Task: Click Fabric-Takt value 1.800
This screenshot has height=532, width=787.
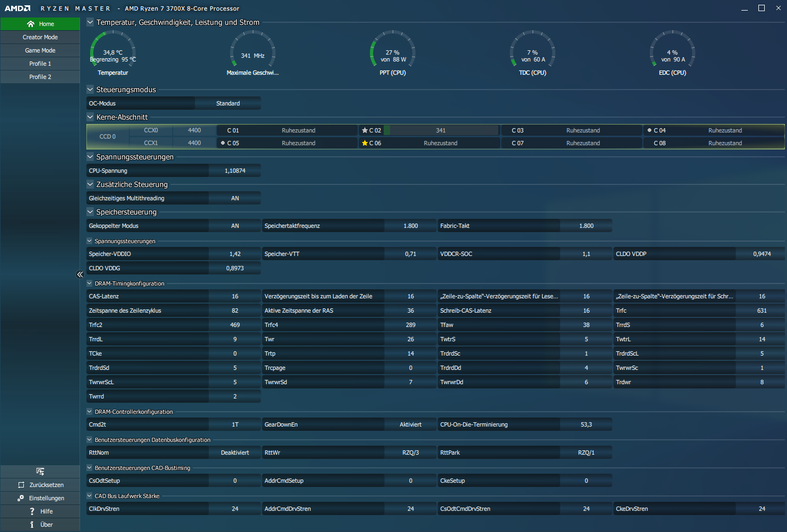Action: [x=586, y=226]
